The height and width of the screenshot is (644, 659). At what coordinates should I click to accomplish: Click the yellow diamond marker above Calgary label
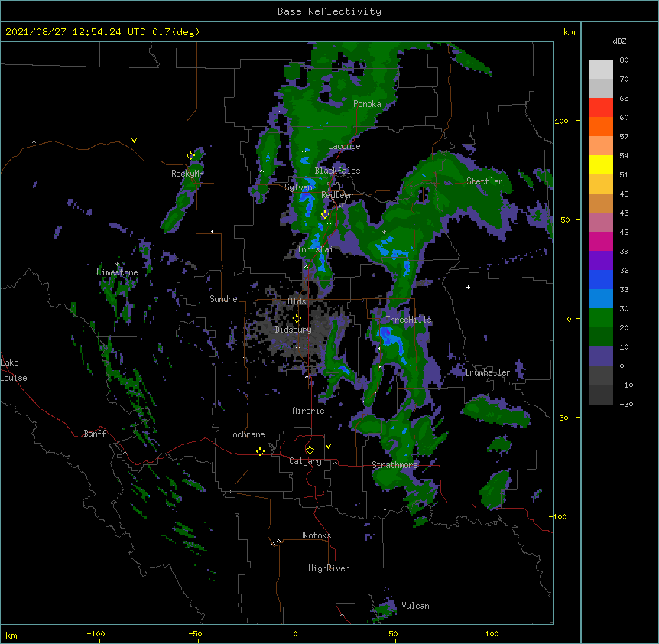310,450
